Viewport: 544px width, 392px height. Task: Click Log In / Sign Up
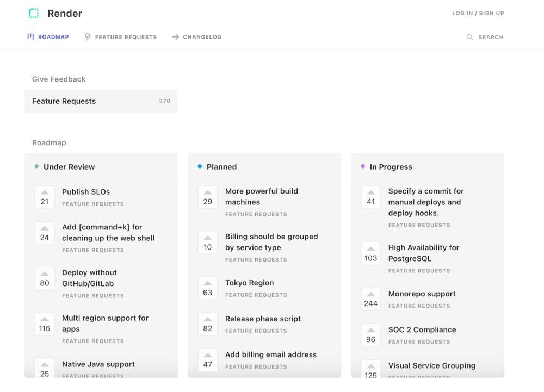[478, 13]
